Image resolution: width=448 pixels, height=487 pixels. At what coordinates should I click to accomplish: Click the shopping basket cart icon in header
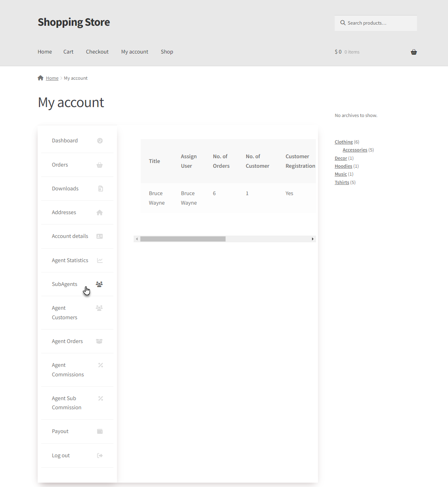[414, 52]
